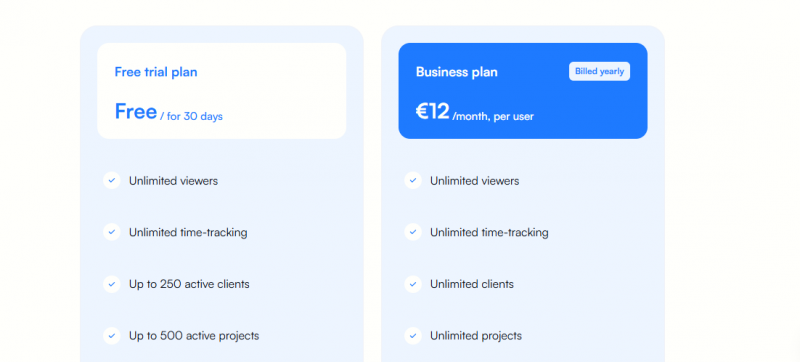Select the white Free trial plan card
This screenshot has height=362, width=800.
click(x=222, y=91)
